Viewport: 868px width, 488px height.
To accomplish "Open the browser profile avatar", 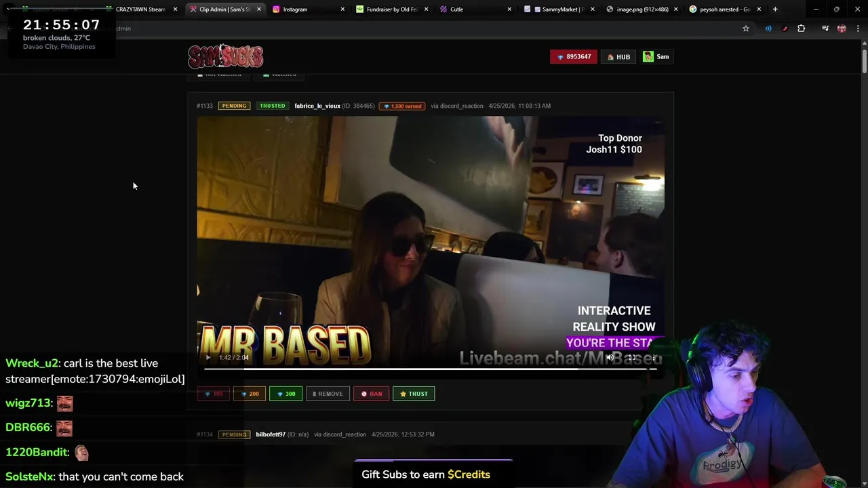I will coord(842,28).
